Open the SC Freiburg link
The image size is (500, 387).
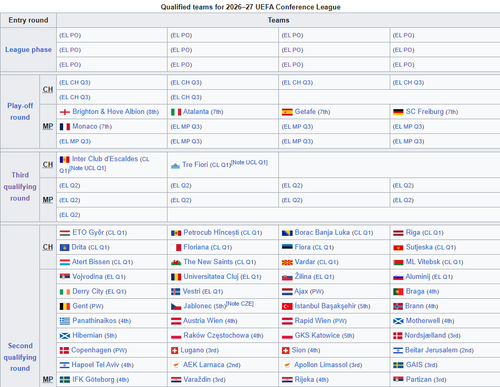click(425, 112)
